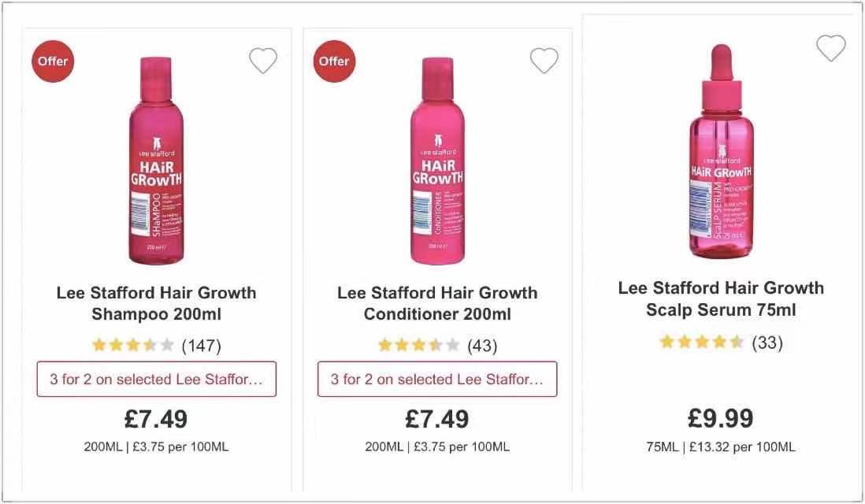Open the 43 reviews for Conditioner
Screen dimensions: 865x504
(482, 345)
